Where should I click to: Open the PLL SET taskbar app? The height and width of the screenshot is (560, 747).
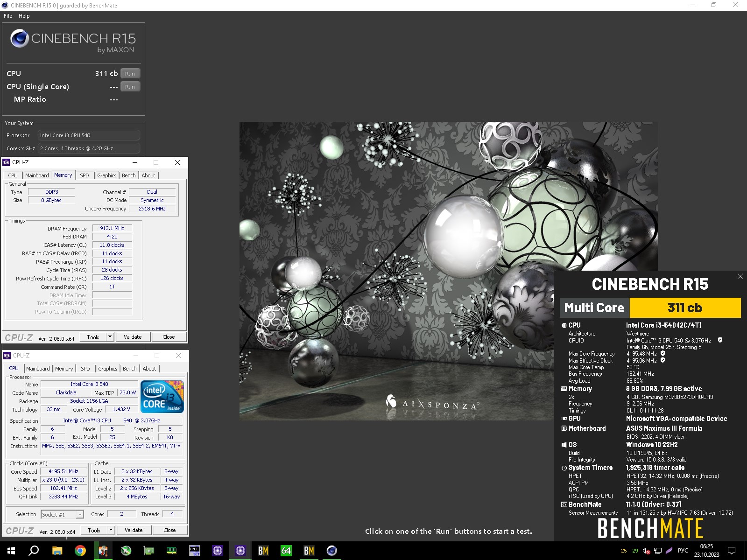click(194, 551)
